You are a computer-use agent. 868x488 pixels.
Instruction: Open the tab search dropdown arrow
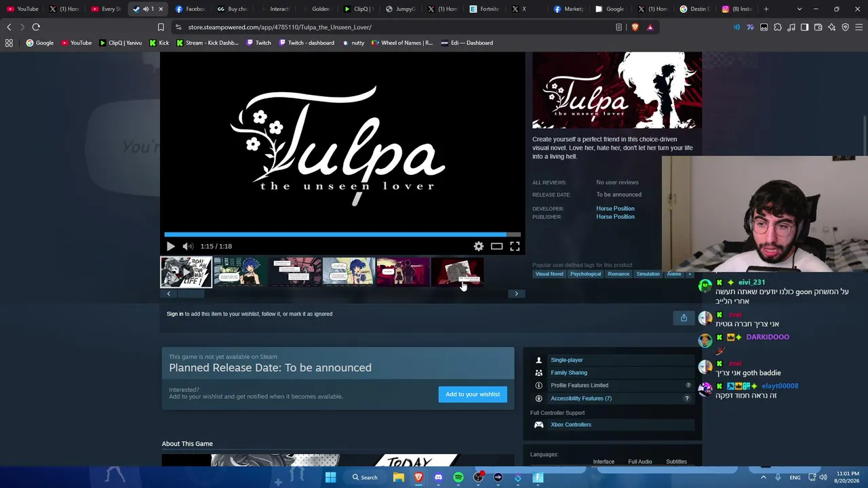pos(800,9)
